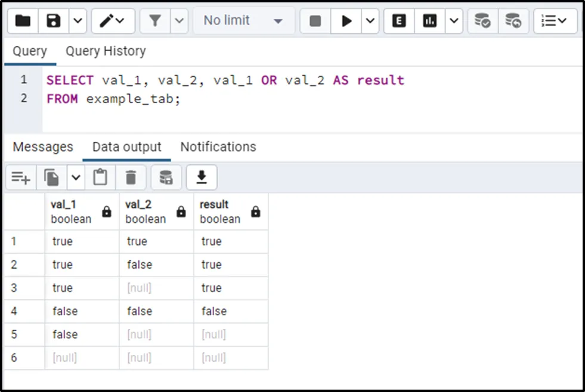Expand the Execute options dropdown arrow
The height and width of the screenshot is (392, 585).
[x=370, y=21]
